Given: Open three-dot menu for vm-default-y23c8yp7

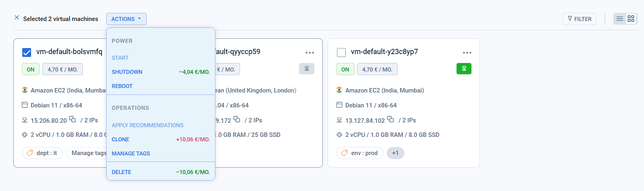Looking at the screenshot, I should tap(467, 52).
